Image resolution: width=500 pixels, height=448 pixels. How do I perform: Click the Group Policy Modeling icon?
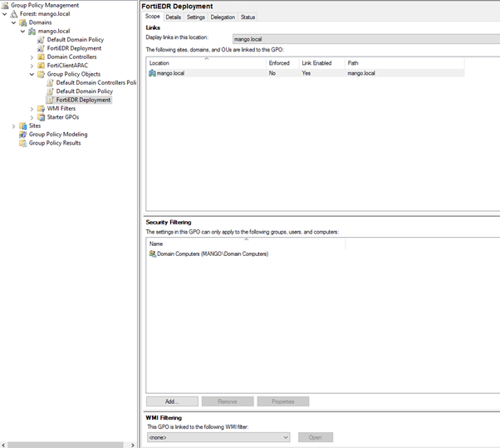point(23,135)
